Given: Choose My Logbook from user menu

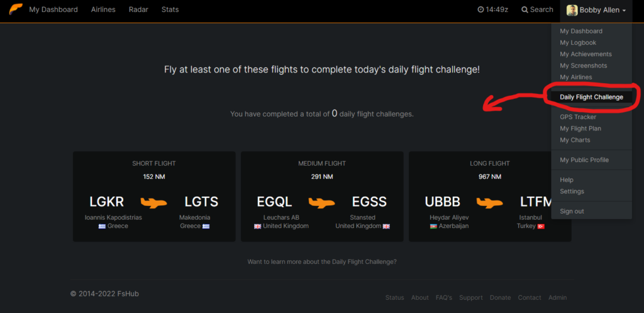Looking at the screenshot, I should [x=578, y=42].
